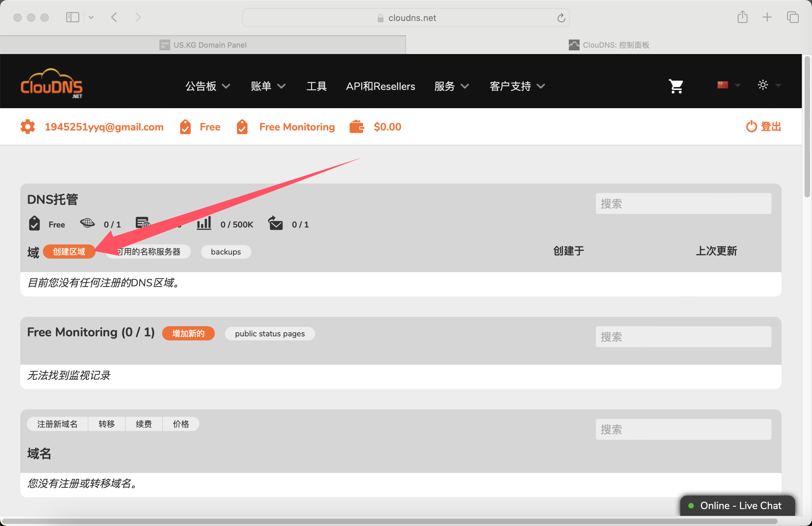Select the 价格 tab
812x526 pixels.
181,424
